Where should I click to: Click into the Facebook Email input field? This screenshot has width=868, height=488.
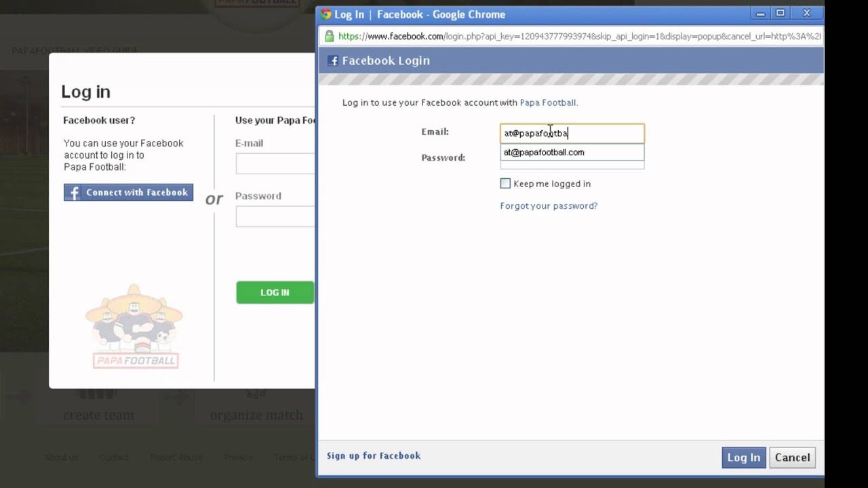tap(572, 133)
